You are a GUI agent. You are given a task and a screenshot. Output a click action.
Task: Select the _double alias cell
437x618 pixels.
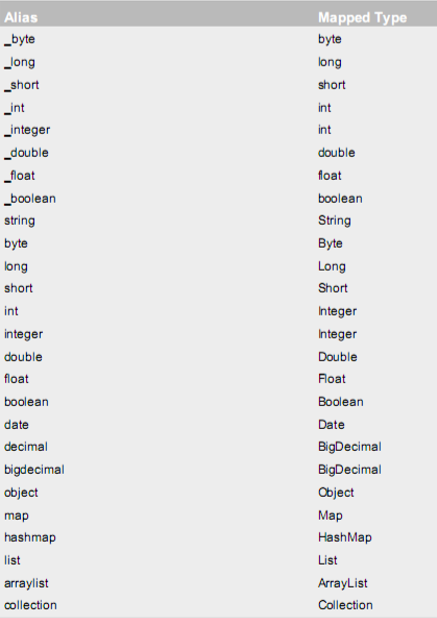point(26,153)
